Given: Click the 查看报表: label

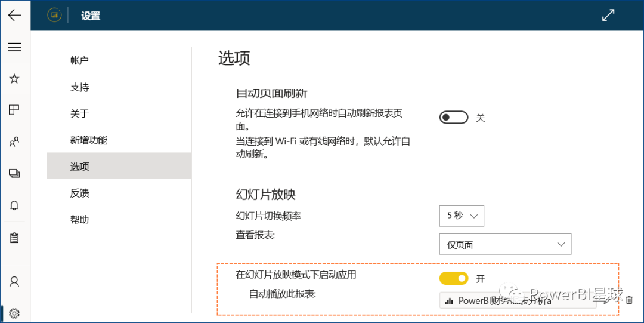Looking at the screenshot, I should pos(255,235).
